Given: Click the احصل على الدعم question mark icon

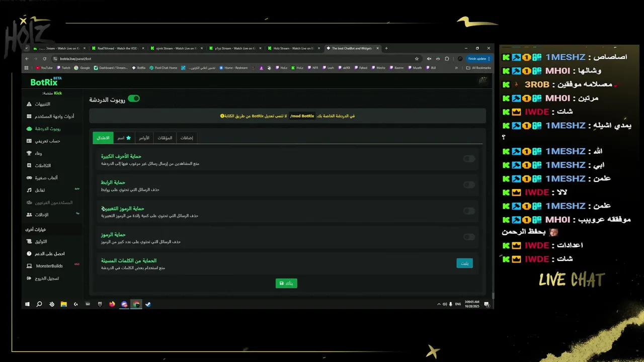Looking at the screenshot, I should 29,253.
